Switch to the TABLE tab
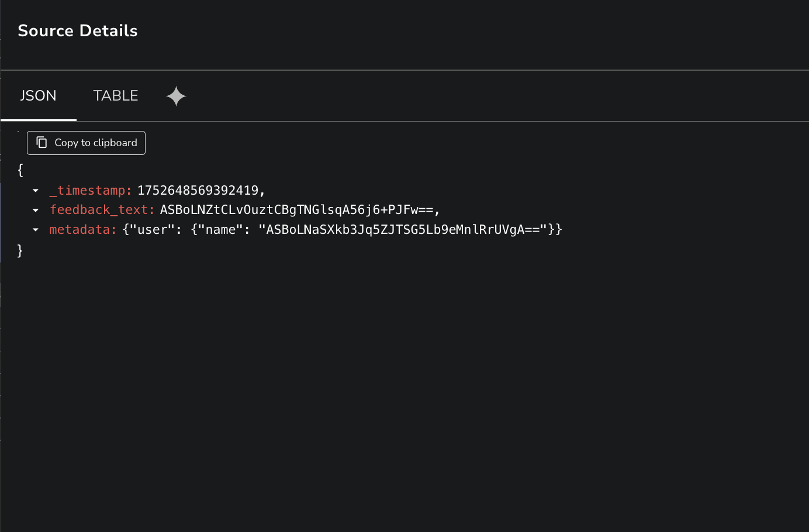This screenshot has width=809, height=532. [x=115, y=96]
